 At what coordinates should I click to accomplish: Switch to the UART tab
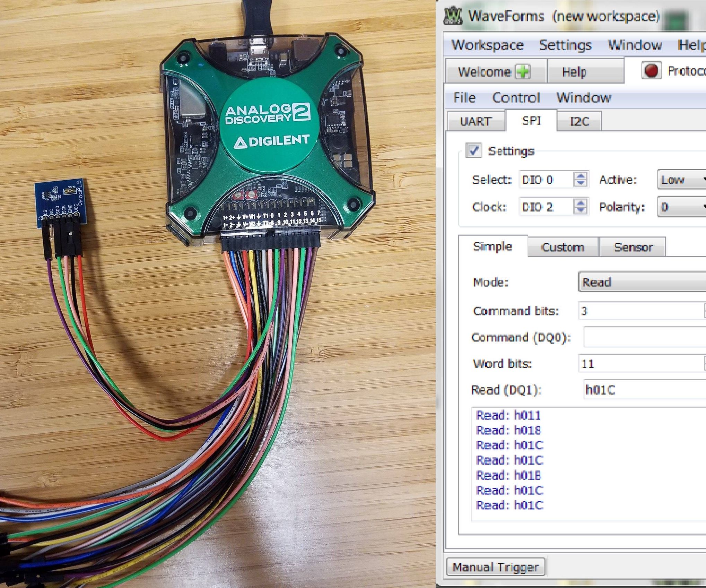tap(476, 121)
